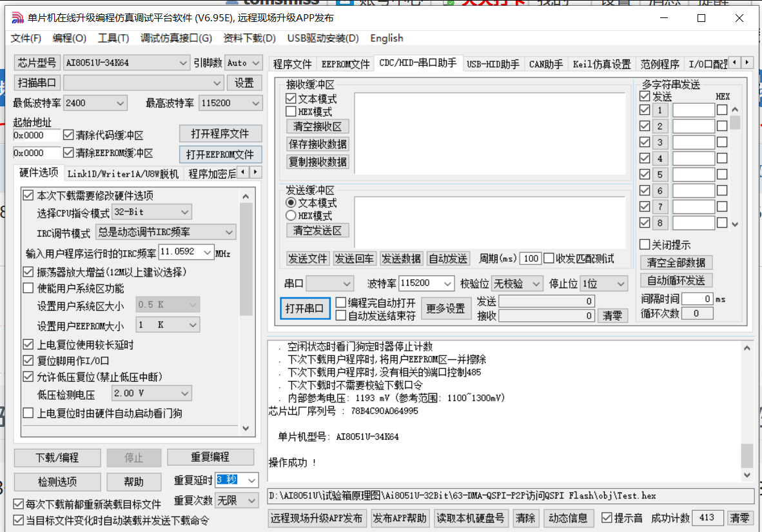Click 打开EEPROM文件 button
This screenshot has height=532, width=762.
click(220, 154)
